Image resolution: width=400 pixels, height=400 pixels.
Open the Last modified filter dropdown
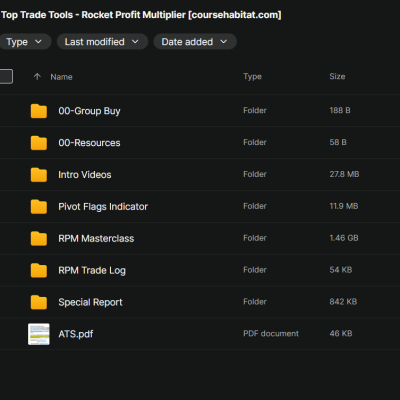(x=102, y=42)
